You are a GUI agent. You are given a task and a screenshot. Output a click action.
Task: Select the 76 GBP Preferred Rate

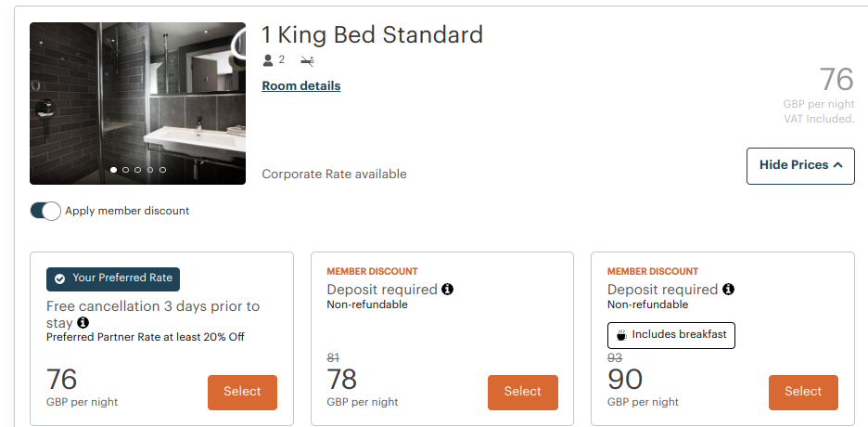click(x=242, y=392)
